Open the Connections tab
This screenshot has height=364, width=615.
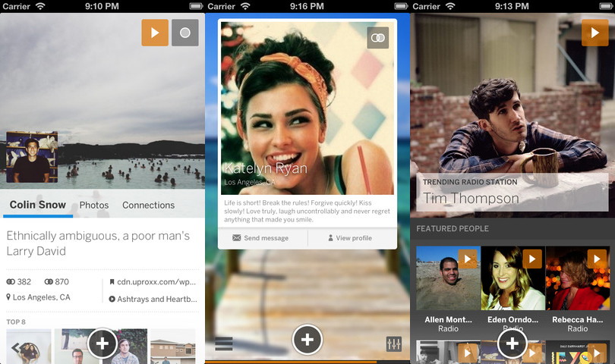148,205
